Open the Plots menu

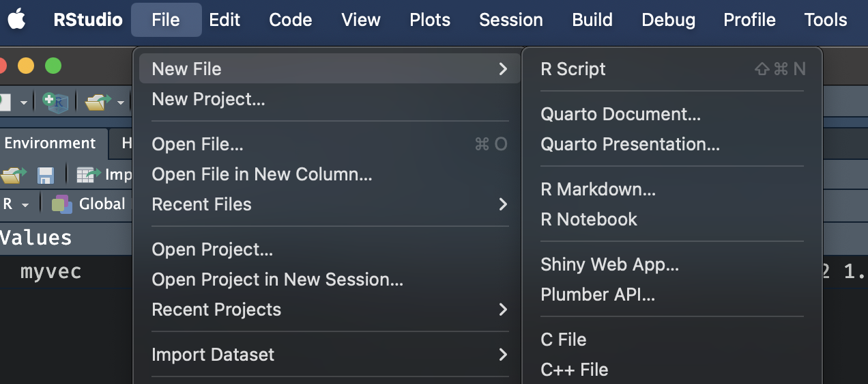pos(430,20)
